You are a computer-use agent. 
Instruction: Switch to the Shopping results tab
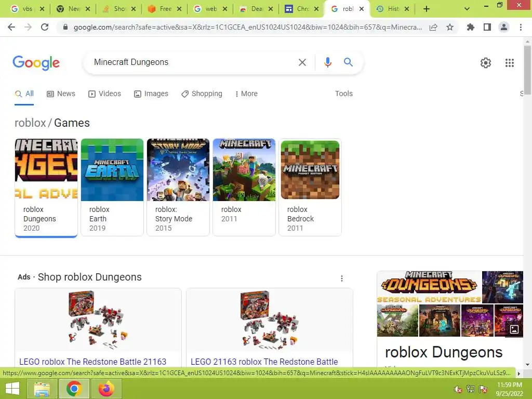[x=202, y=94]
